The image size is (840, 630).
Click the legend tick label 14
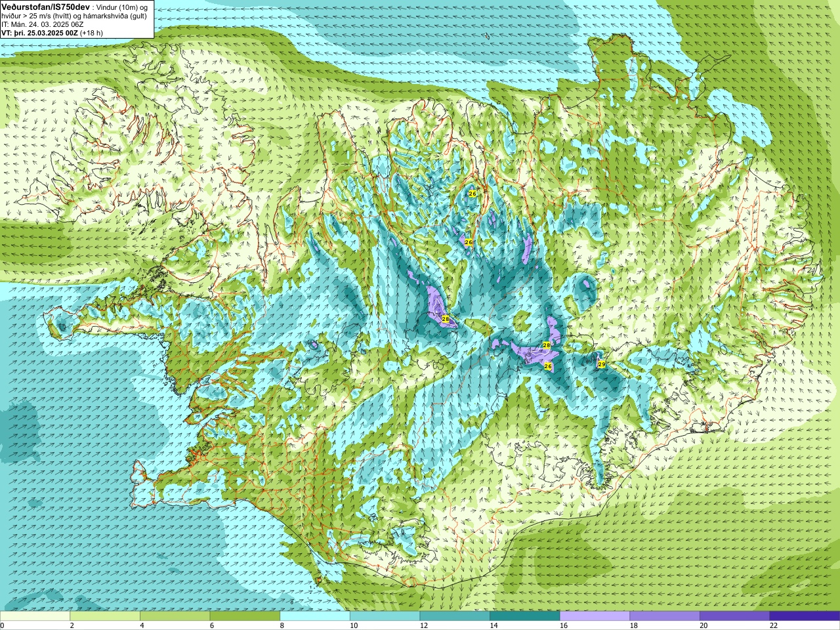(494, 625)
